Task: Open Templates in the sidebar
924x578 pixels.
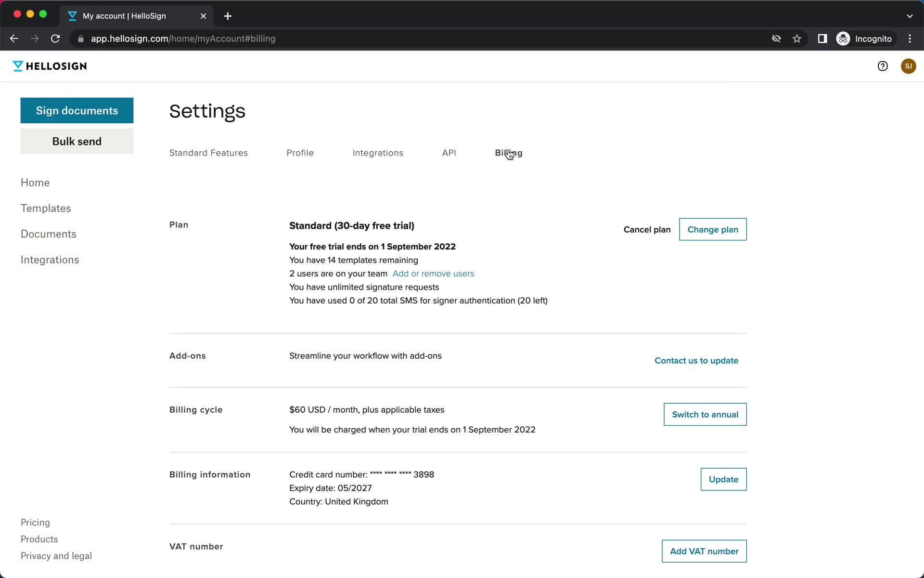Action: [x=46, y=208]
